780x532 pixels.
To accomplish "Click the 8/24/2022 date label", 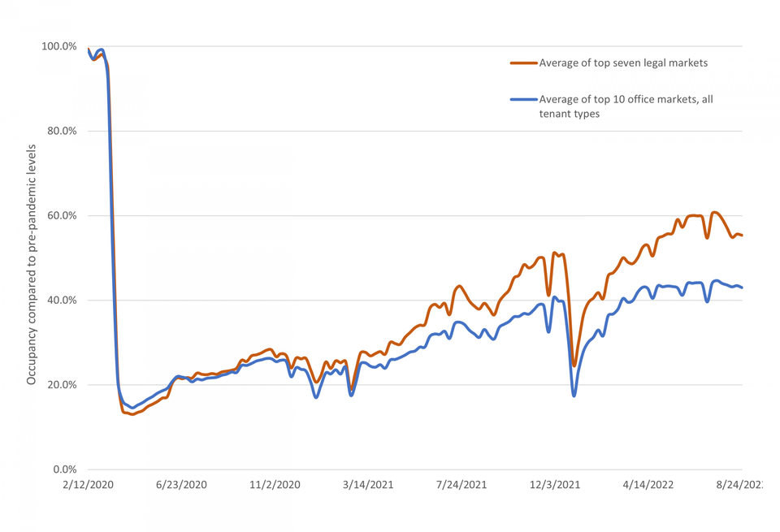I will click(x=739, y=485).
